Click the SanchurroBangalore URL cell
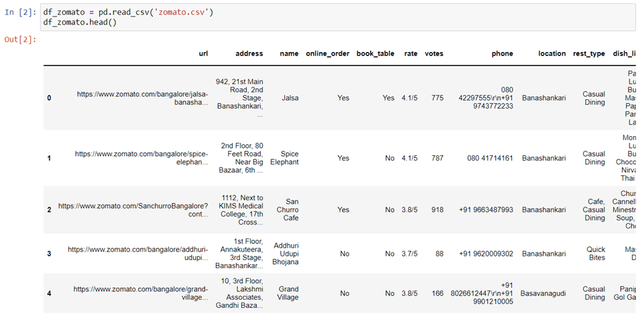The image size is (644, 314). (x=133, y=210)
